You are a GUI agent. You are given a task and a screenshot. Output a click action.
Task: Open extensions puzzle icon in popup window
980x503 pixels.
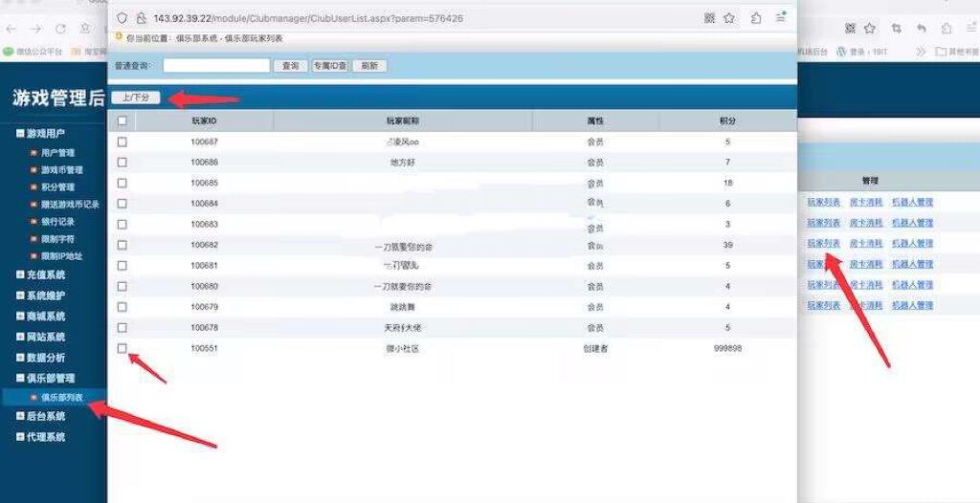756,18
